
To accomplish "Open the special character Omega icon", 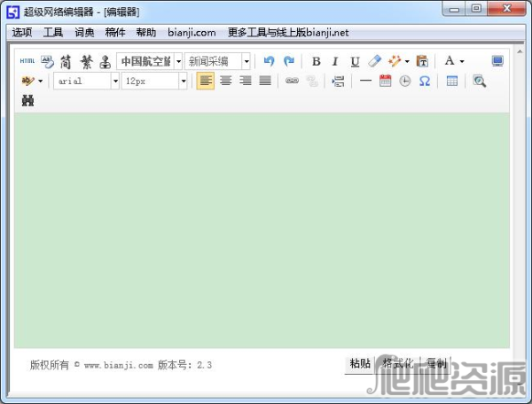I will [x=425, y=81].
